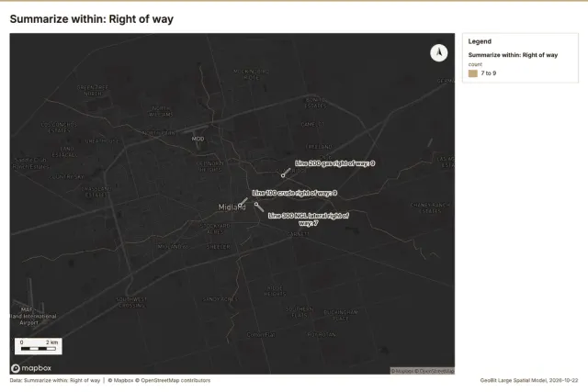
Task: Click the 'Line 200 gas right of way: 9' label
Action: pos(334,163)
